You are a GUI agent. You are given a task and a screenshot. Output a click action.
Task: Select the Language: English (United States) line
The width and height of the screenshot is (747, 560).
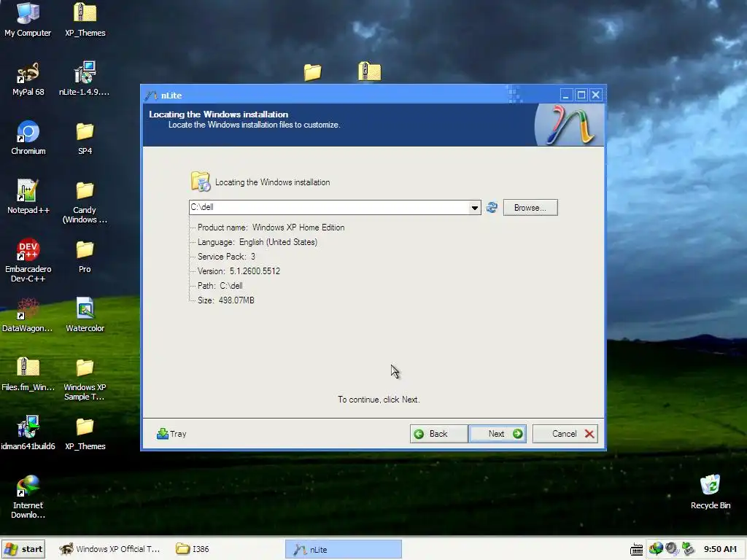[x=258, y=242]
